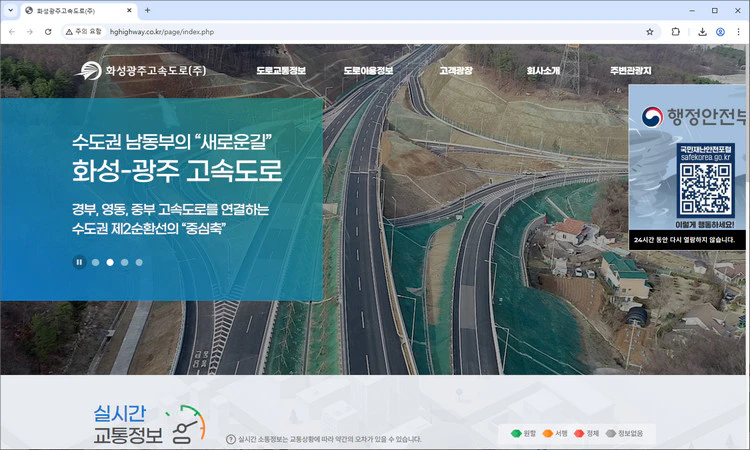The height and width of the screenshot is (450, 750).
Task: Open the Chrome downloads icon
Action: pos(698,32)
